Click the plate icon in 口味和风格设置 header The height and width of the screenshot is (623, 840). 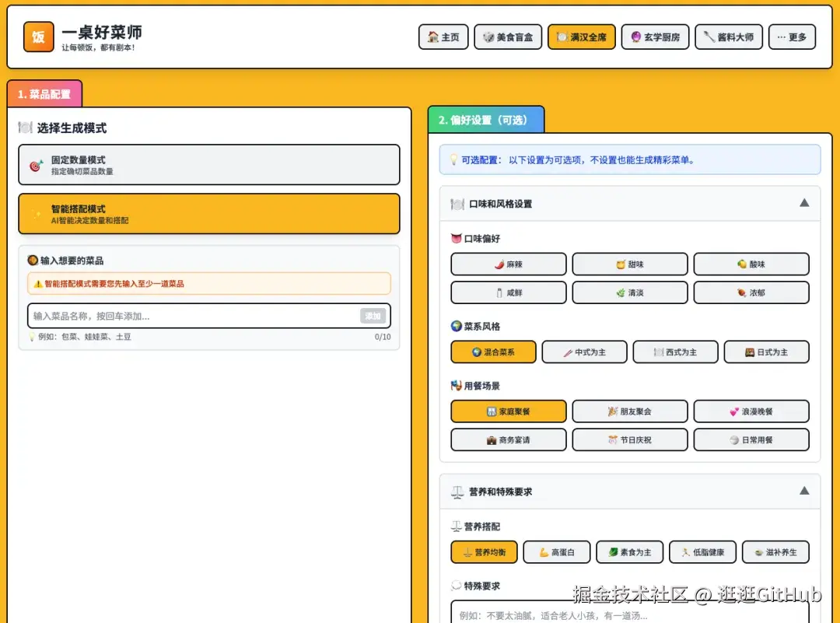(x=457, y=204)
